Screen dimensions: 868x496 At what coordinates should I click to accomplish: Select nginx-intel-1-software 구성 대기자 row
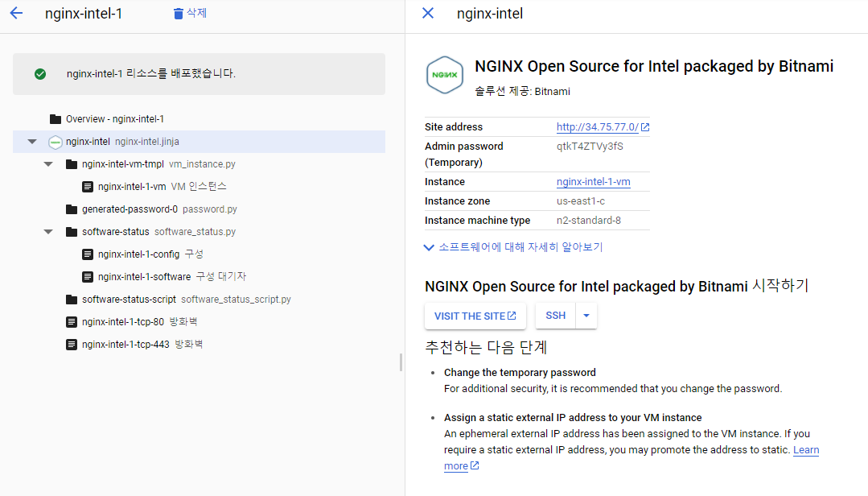tap(199, 276)
